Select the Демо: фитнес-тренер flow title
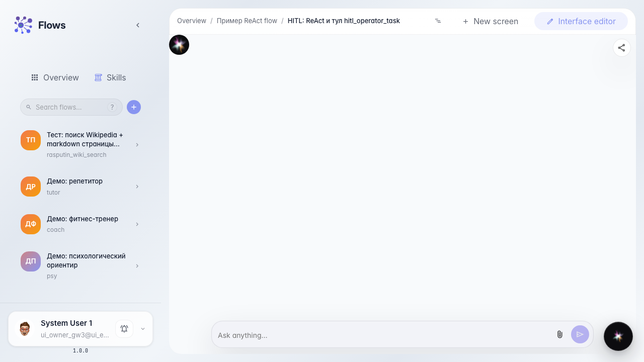644x362 pixels. click(83, 219)
